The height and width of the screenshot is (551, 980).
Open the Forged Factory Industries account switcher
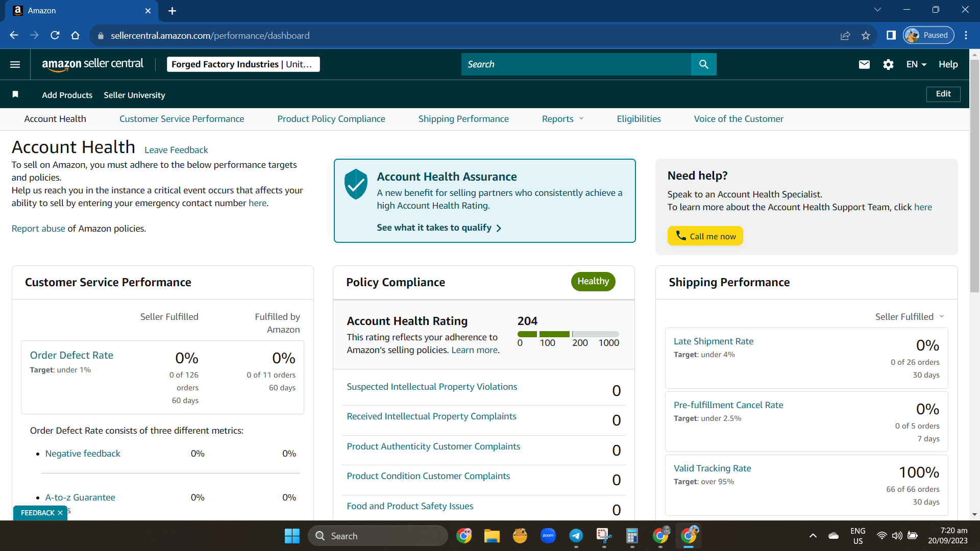[x=243, y=64]
